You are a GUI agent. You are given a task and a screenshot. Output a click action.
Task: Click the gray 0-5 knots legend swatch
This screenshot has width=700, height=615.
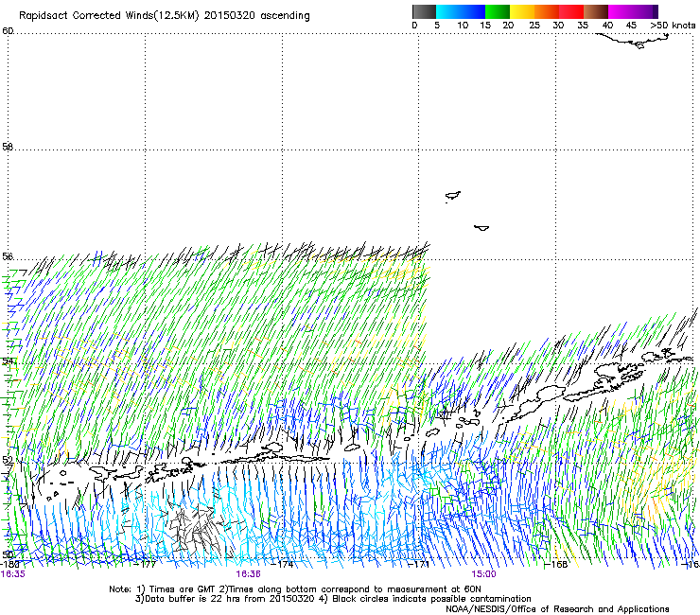tap(424, 11)
